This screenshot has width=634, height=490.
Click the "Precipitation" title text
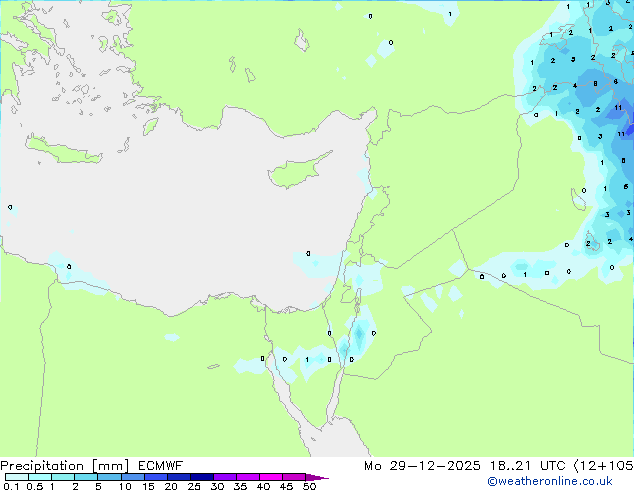pyautogui.click(x=42, y=466)
